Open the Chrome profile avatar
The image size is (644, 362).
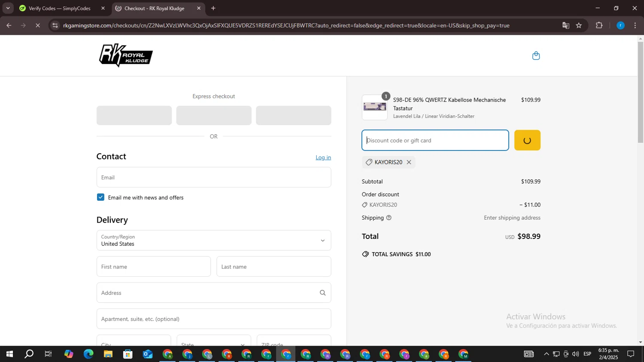[x=620, y=25]
